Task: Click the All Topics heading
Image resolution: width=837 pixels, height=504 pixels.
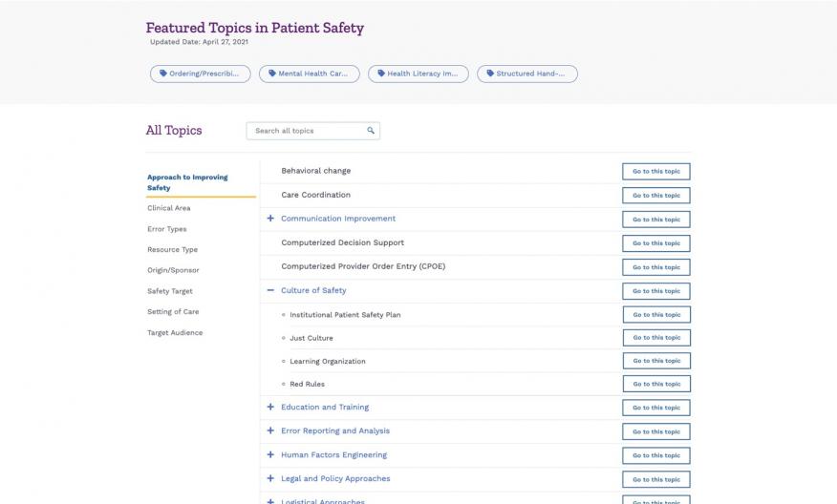Action: [174, 130]
